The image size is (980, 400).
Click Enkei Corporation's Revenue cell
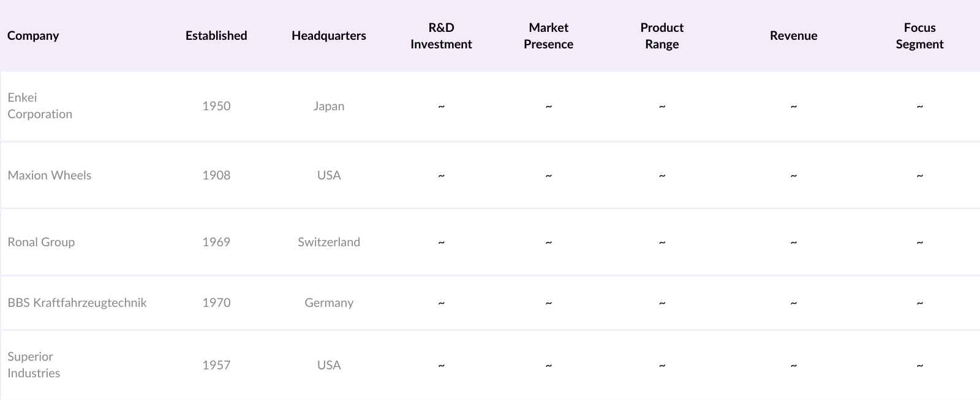tap(793, 106)
